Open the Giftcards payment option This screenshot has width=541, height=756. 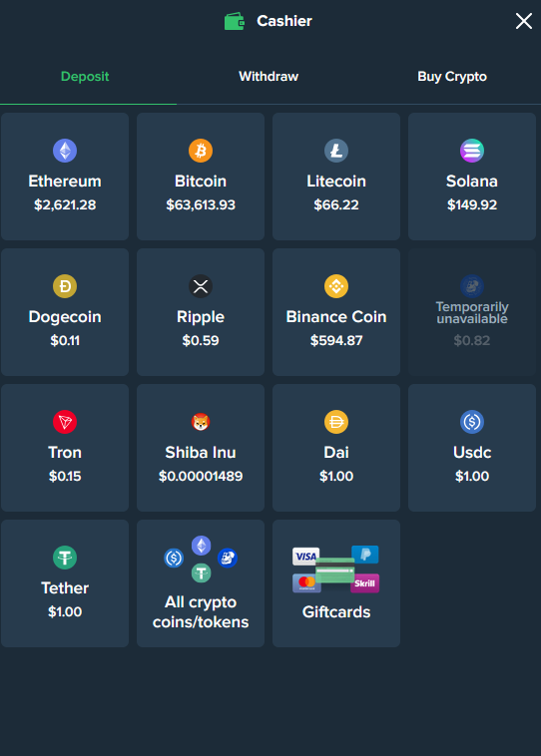click(336, 583)
